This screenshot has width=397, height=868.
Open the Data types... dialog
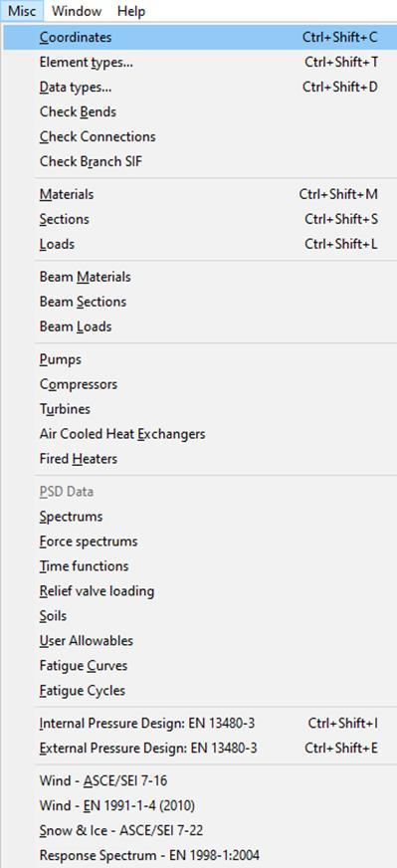click(x=200, y=87)
